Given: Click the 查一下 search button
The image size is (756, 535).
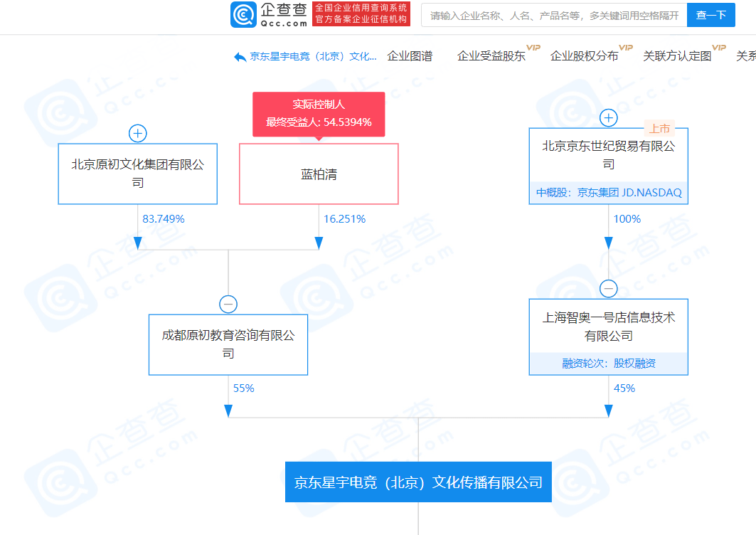Looking at the screenshot, I should coord(710,15).
